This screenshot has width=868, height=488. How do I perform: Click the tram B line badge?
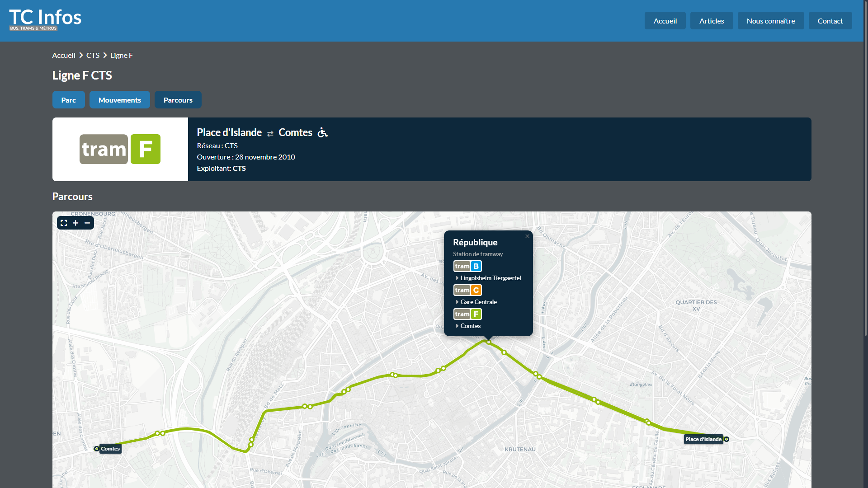(467, 266)
